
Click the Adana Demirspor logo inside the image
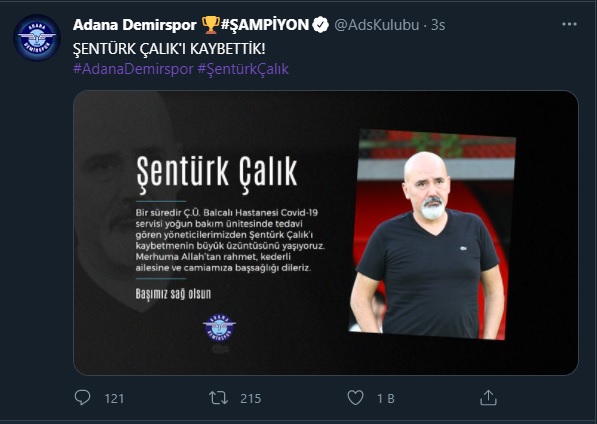tap(219, 327)
